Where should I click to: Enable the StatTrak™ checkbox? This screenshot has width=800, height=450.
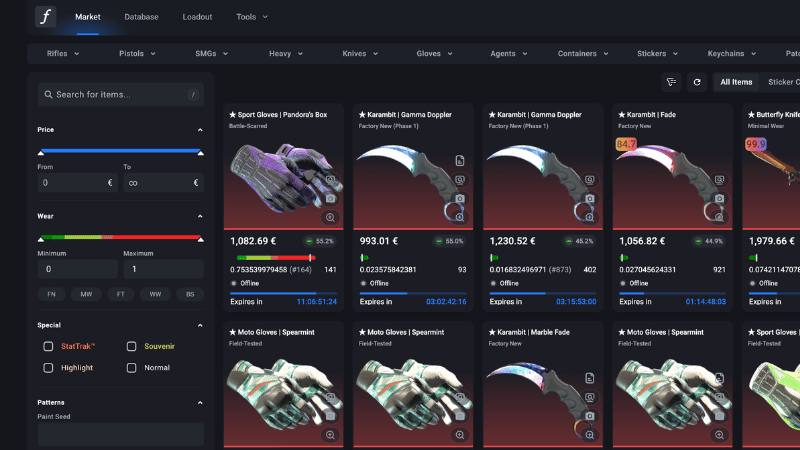tap(48, 346)
